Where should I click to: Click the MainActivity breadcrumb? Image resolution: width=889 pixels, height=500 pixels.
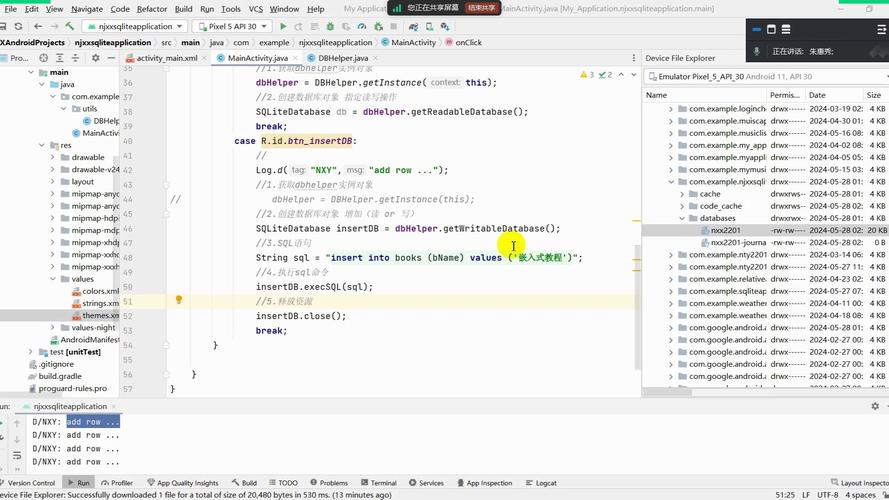[x=409, y=43]
